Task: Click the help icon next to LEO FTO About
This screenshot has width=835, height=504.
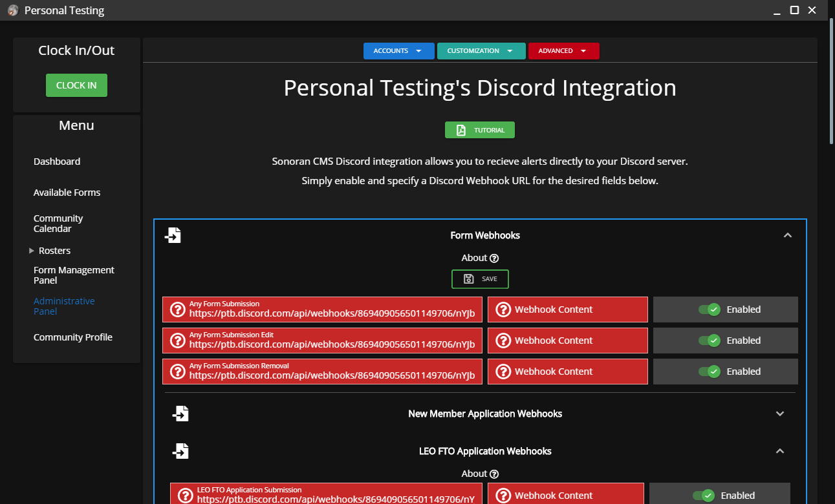Action: point(494,474)
